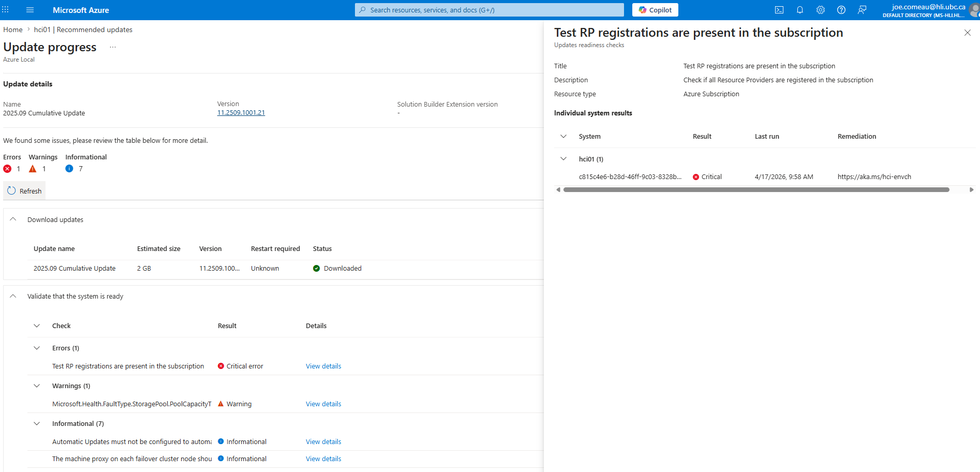This screenshot has height=472, width=980.
Task: Click the info icon in Automatic Updates row
Action: tap(221, 441)
